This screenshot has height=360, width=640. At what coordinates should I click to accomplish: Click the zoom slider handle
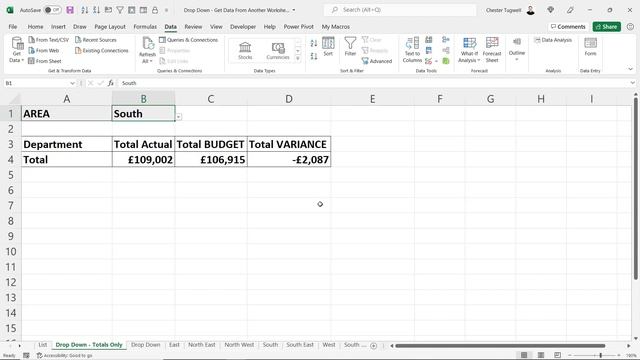click(600, 355)
